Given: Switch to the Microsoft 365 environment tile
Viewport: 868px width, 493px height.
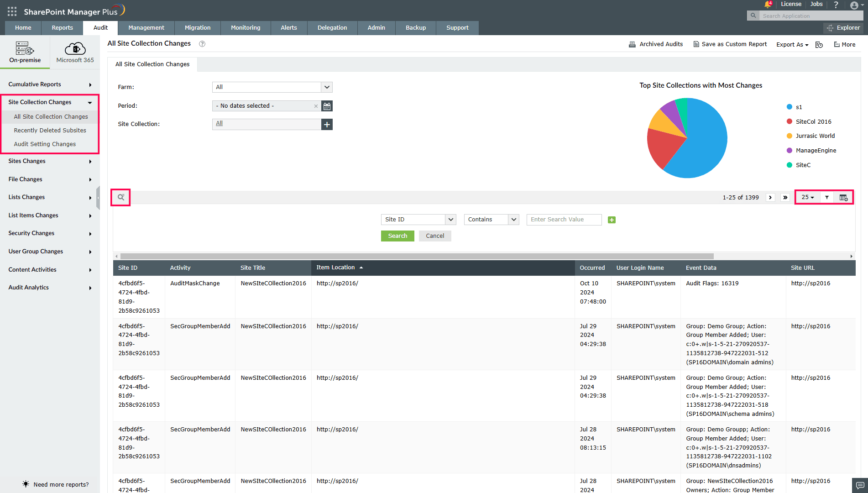Looking at the screenshot, I should (74, 51).
